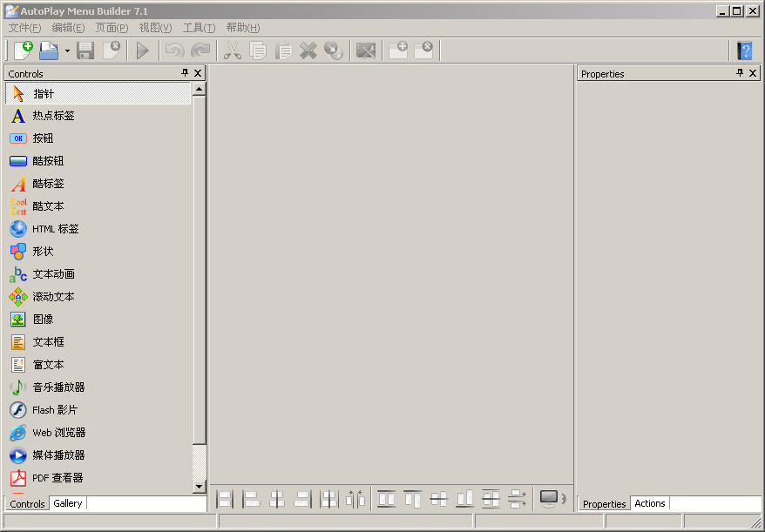The width and height of the screenshot is (765, 532).
Task: Paste from clipboard toolbar icon
Action: [x=283, y=51]
